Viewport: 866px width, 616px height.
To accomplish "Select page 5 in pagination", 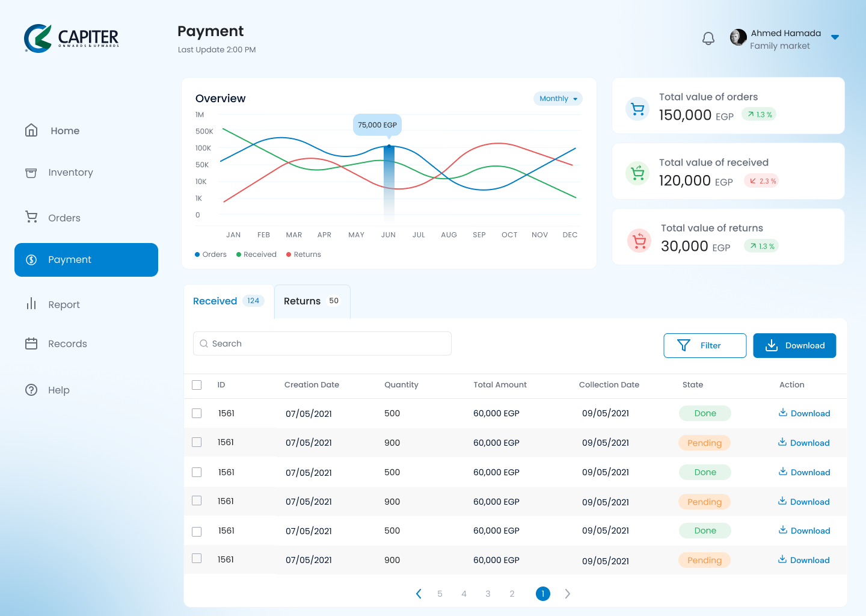I will 440,594.
